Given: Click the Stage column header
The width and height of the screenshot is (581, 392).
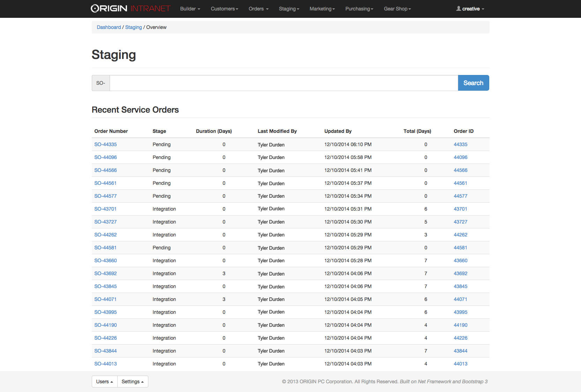Looking at the screenshot, I should [159, 131].
